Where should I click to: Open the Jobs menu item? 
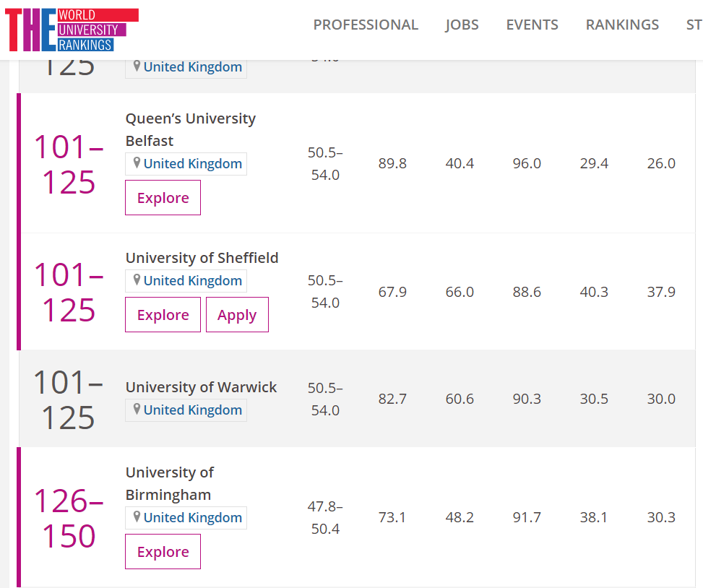point(462,25)
